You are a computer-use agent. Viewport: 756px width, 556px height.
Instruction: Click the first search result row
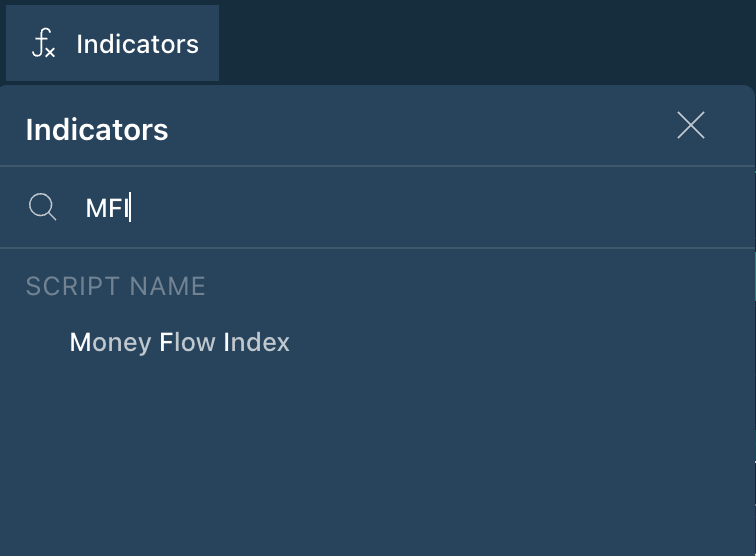coord(180,342)
